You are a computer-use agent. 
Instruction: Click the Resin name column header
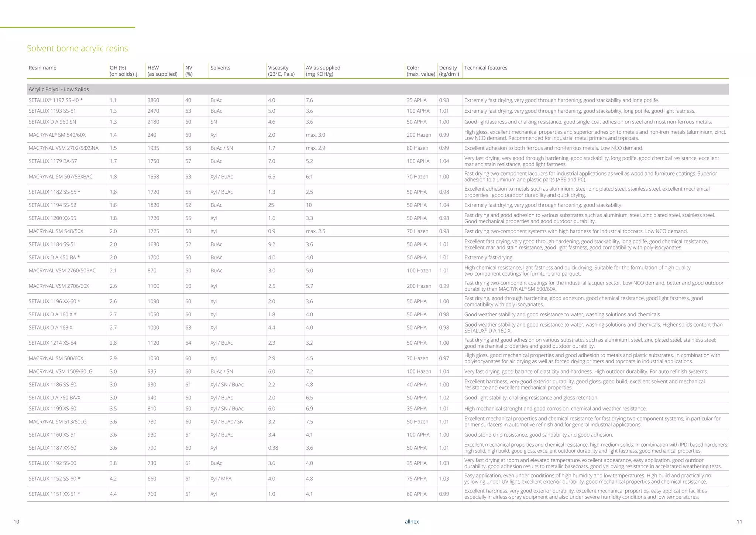42,68
